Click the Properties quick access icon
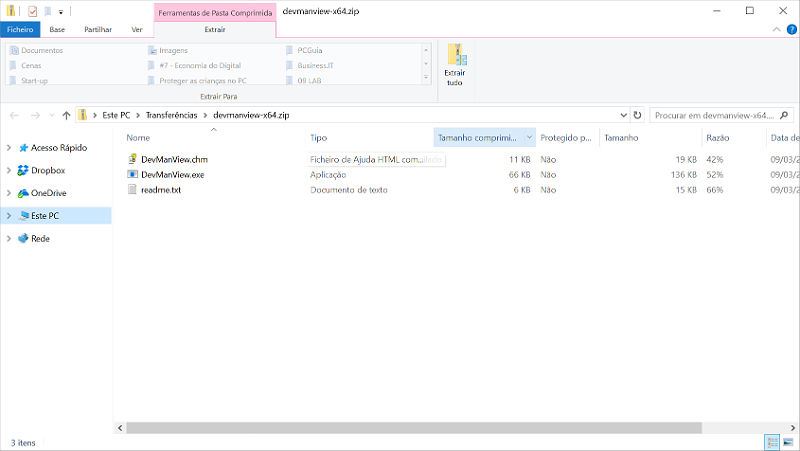 pos(32,11)
